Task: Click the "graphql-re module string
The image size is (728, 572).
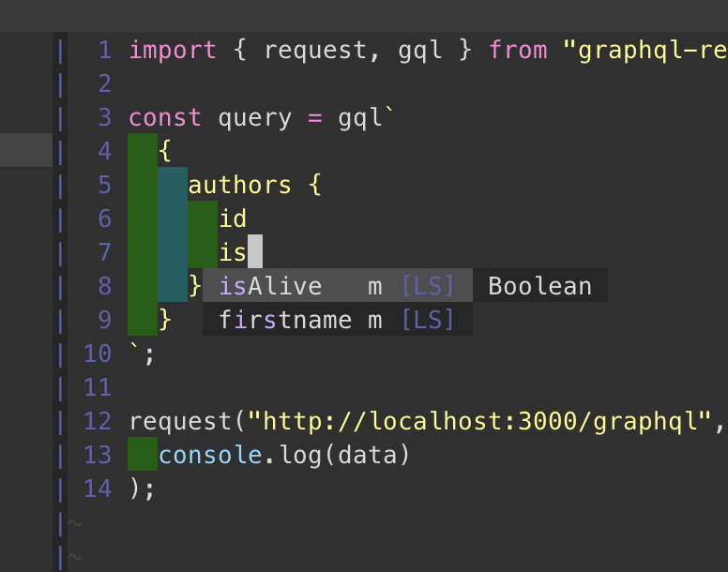Action: coord(645,50)
